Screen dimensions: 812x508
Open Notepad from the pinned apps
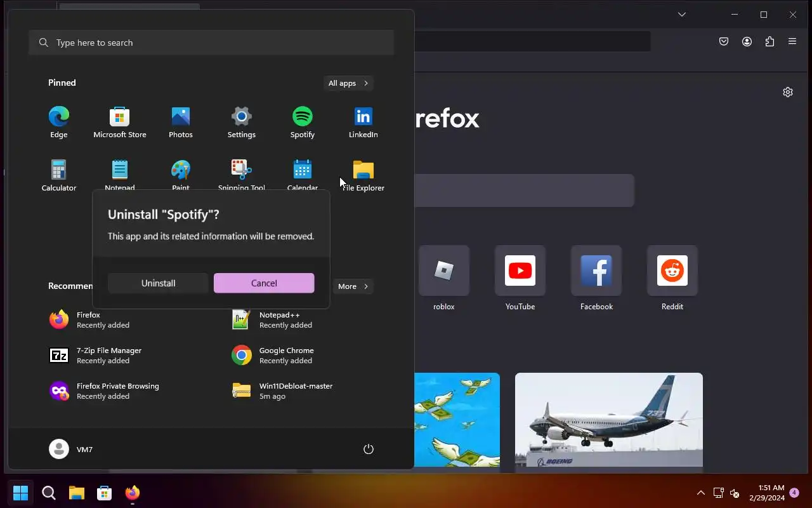coord(120,174)
